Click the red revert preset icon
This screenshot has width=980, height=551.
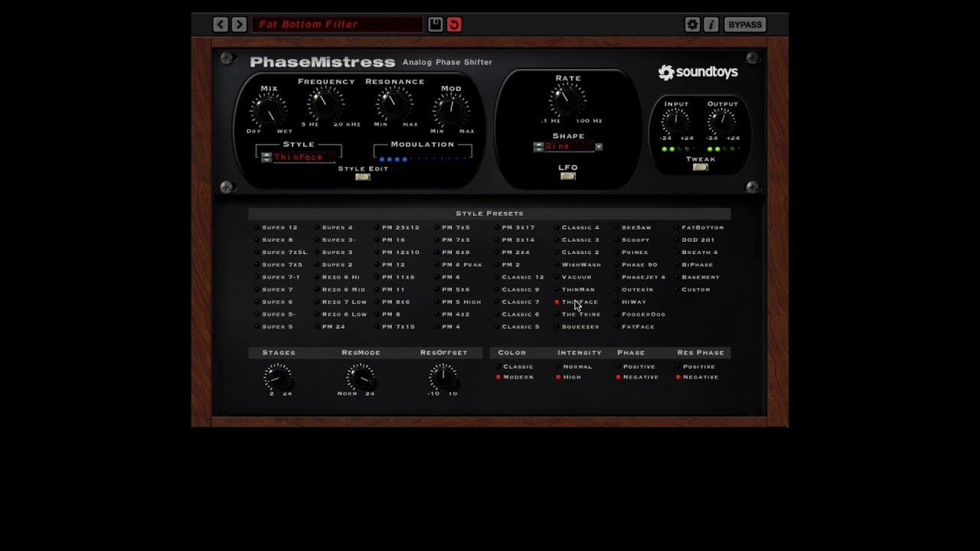[x=454, y=24]
